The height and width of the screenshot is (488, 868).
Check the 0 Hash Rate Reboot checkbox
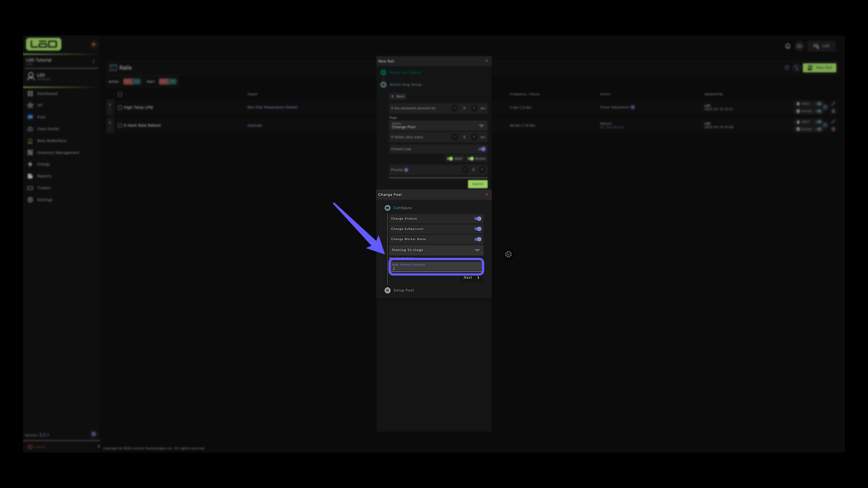click(120, 126)
